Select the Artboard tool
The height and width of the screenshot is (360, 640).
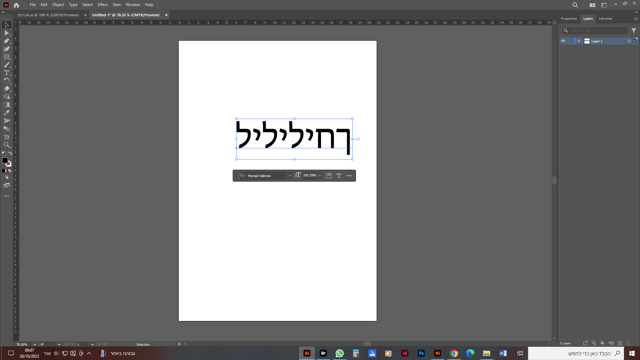point(7,137)
